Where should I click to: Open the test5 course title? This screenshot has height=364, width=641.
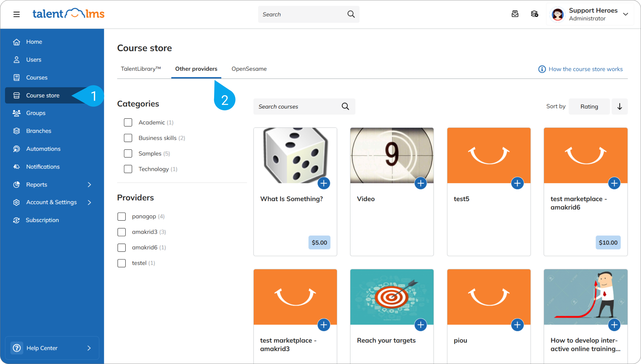click(461, 199)
